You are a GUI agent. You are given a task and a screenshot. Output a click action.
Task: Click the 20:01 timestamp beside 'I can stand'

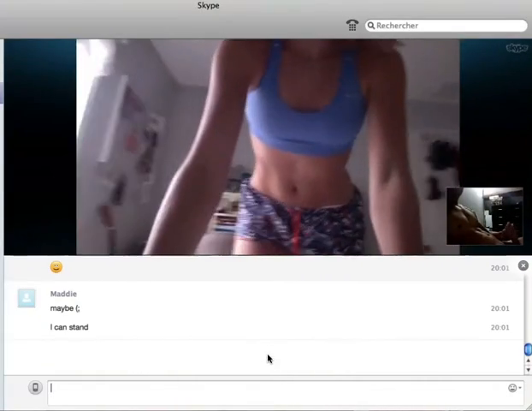499,327
